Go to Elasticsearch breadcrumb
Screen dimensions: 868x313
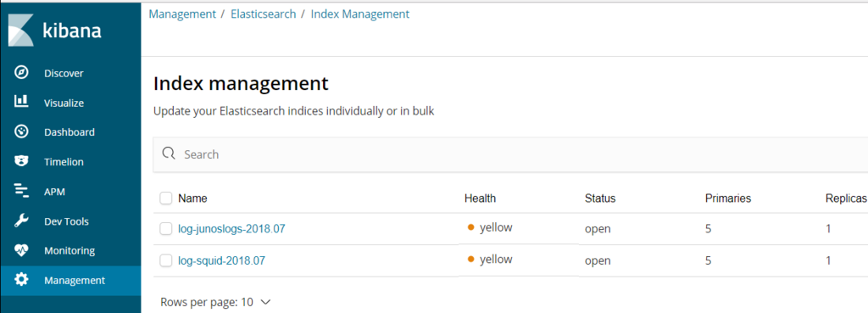tap(263, 14)
